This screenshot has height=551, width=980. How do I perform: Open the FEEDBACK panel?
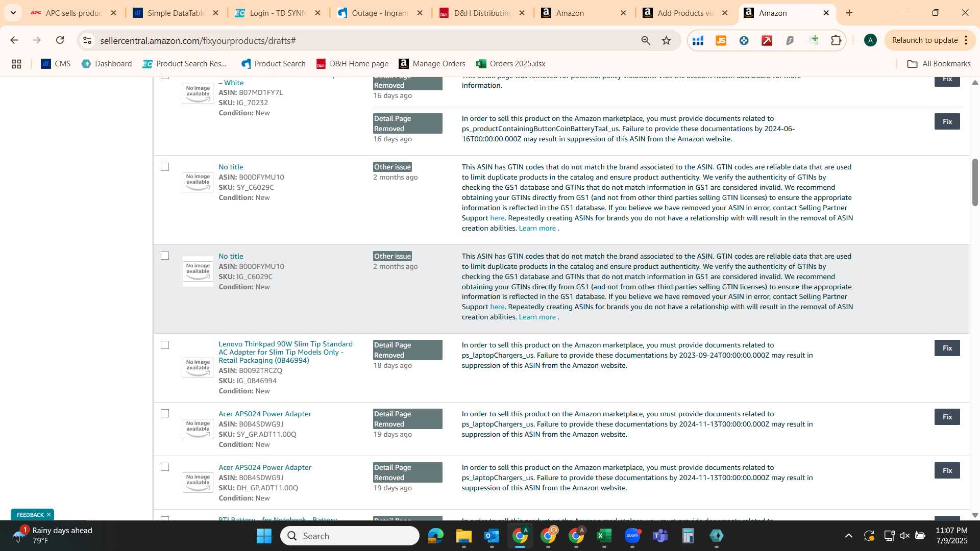(30, 515)
